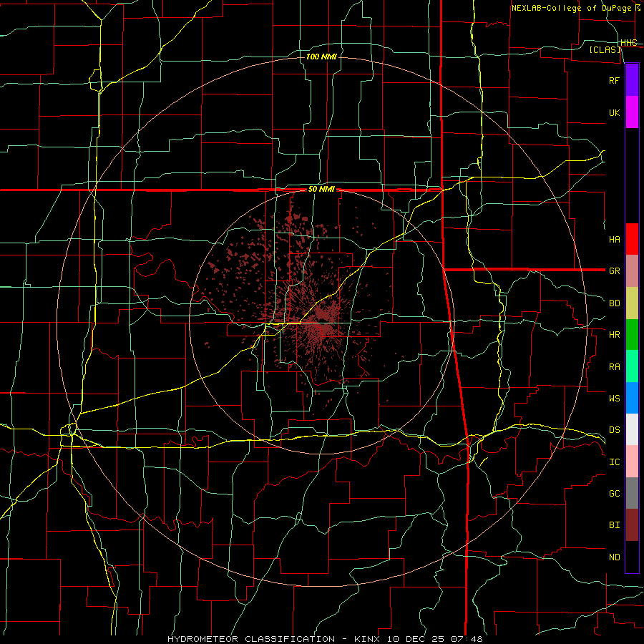Screen dimensions: 644x644
Task: Click the GR legend label
Action: point(614,271)
